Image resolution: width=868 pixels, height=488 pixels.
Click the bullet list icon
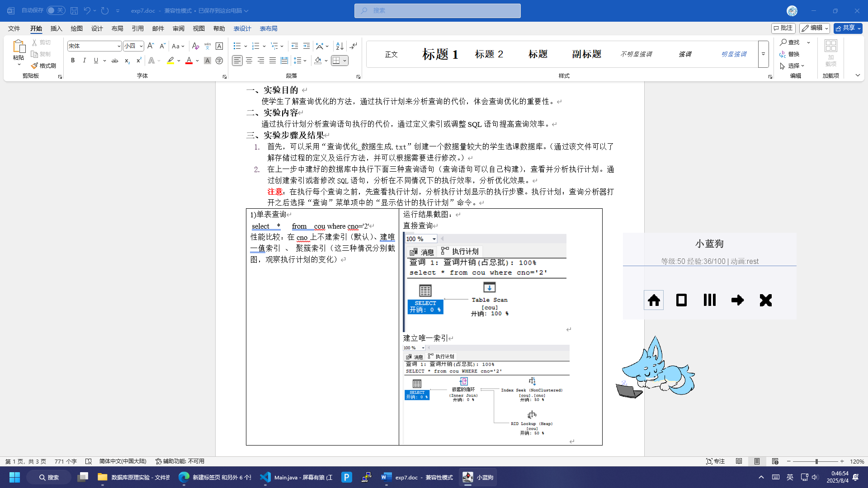237,46
